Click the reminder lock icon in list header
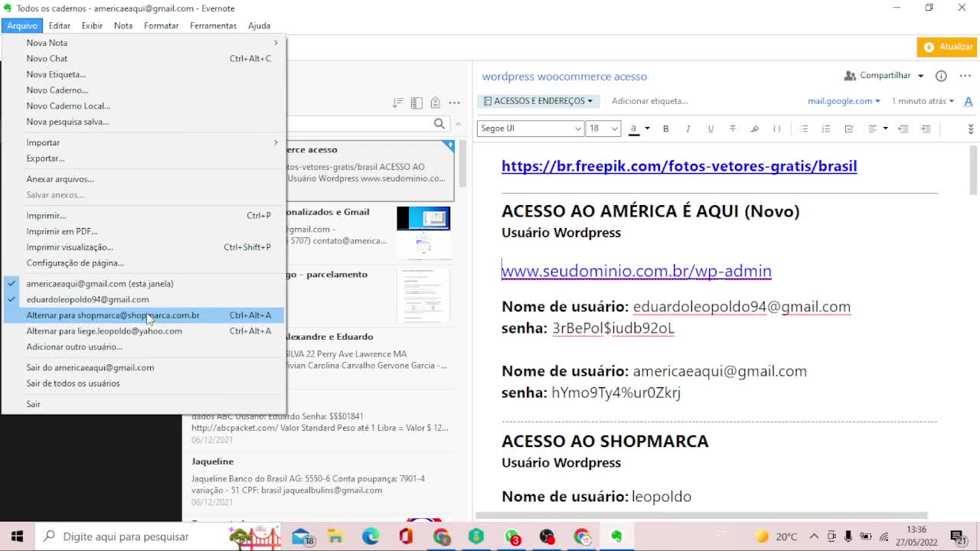 [435, 103]
